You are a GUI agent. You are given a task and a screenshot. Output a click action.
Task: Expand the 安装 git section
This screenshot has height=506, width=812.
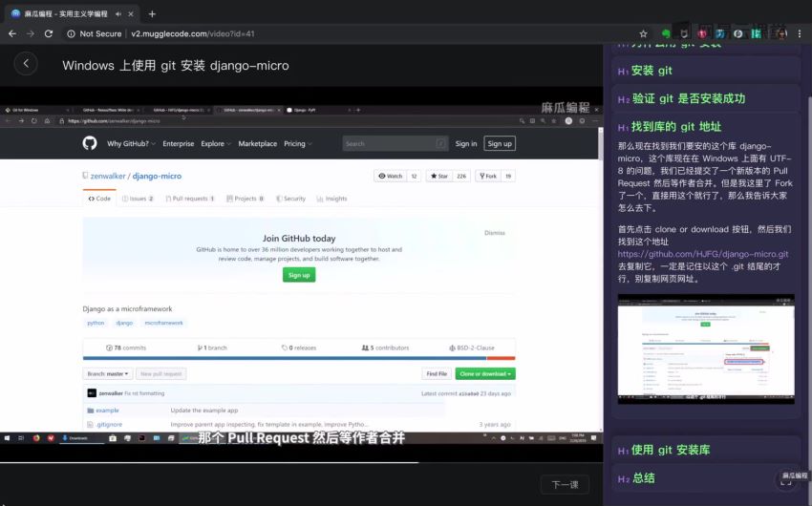pos(652,71)
